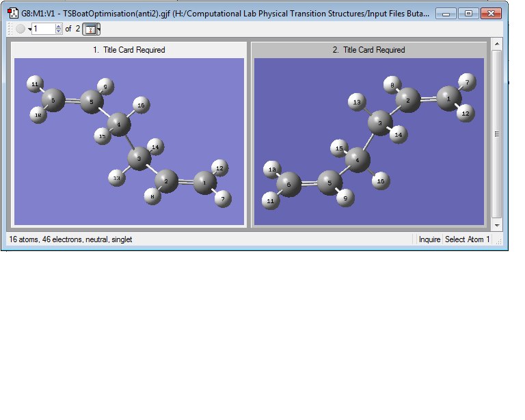The image size is (525, 420).
Task: Click hydrogen atom 10 in model 1
Action: (38, 115)
